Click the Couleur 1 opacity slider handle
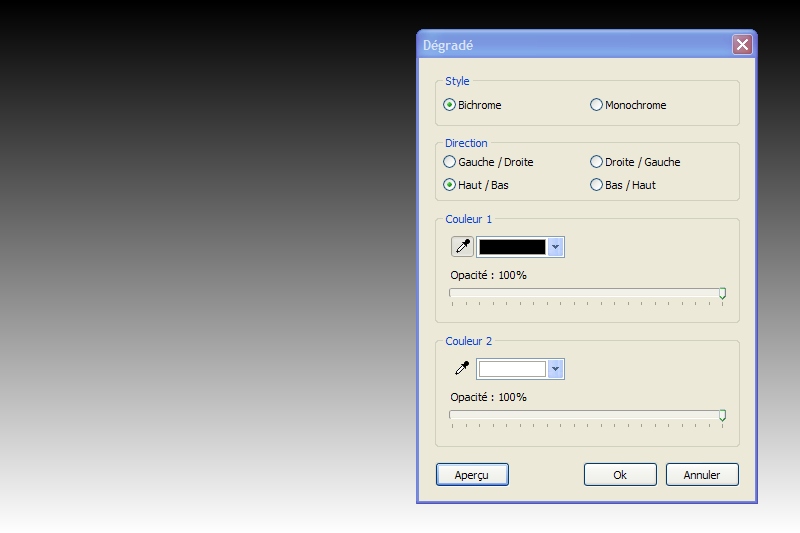 pyautogui.click(x=722, y=293)
